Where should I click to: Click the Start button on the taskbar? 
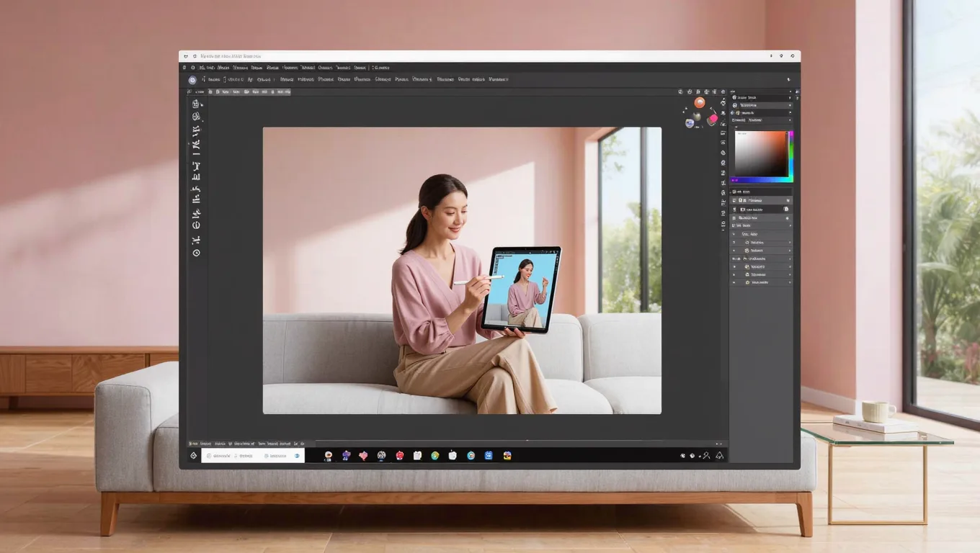[192, 456]
